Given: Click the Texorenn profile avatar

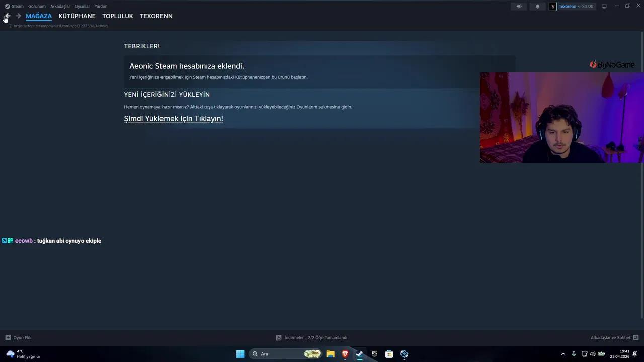Looking at the screenshot, I should tap(553, 6).
